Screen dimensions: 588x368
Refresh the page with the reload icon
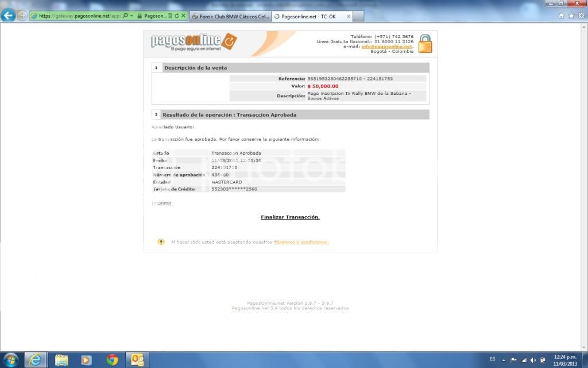[177, 16]
